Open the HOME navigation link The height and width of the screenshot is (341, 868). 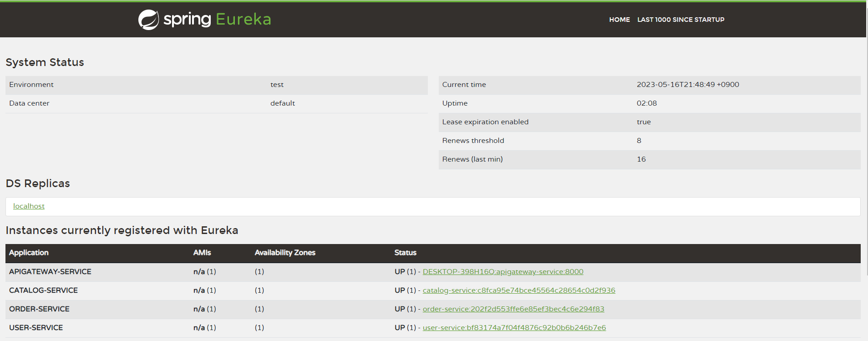(x=619, y=20)
